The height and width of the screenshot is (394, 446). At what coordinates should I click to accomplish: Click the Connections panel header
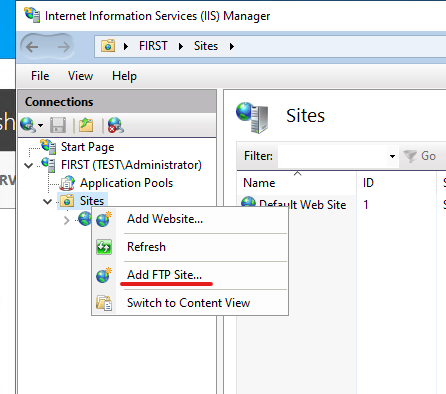tap(117, 102)
